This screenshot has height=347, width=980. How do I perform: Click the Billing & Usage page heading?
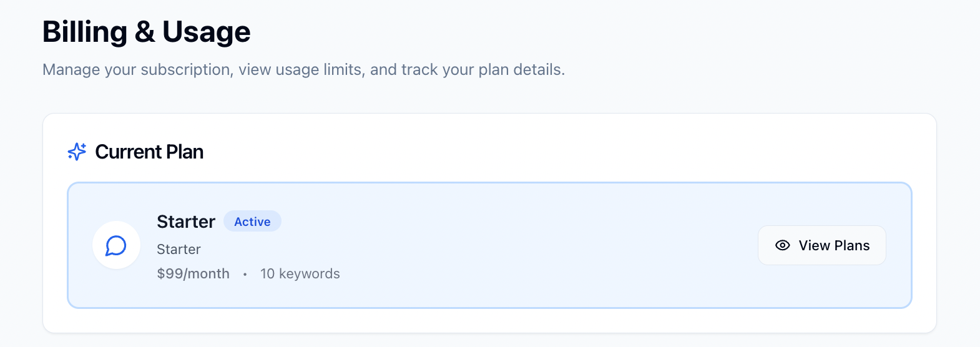(x=146, y=32)
